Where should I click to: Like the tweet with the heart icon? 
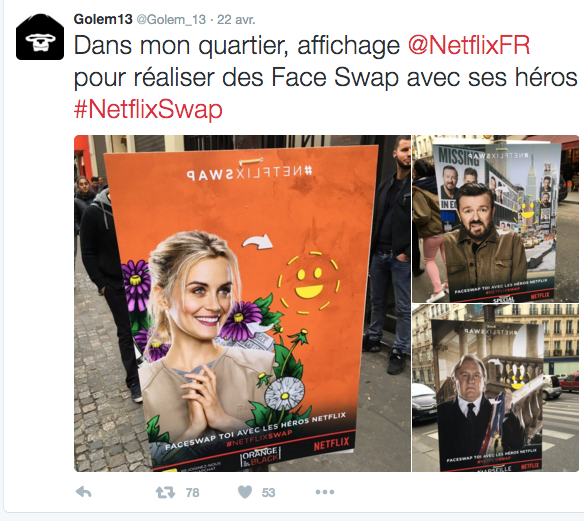tap(245, 492)
